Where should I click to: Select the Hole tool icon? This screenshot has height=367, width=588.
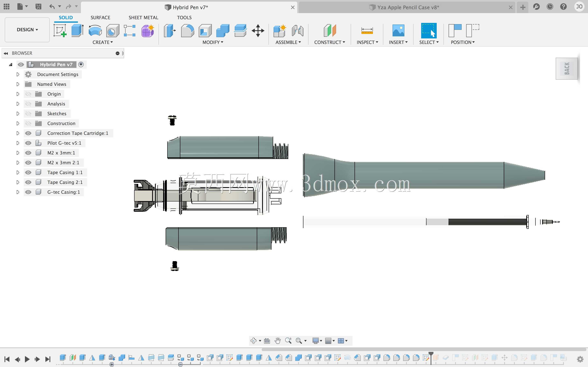point(113,31)
